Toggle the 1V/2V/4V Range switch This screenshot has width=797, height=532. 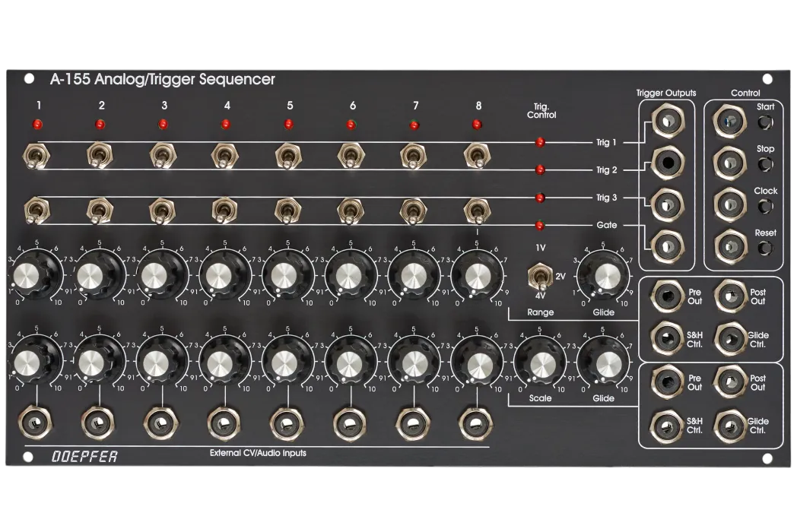pyautogui.click(x=540, y=278)
